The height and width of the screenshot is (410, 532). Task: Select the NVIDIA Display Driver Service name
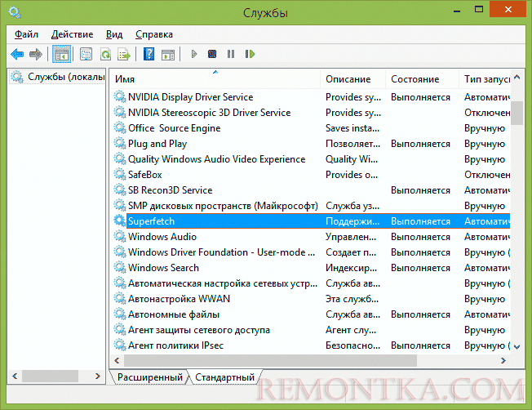coord(191,97)
